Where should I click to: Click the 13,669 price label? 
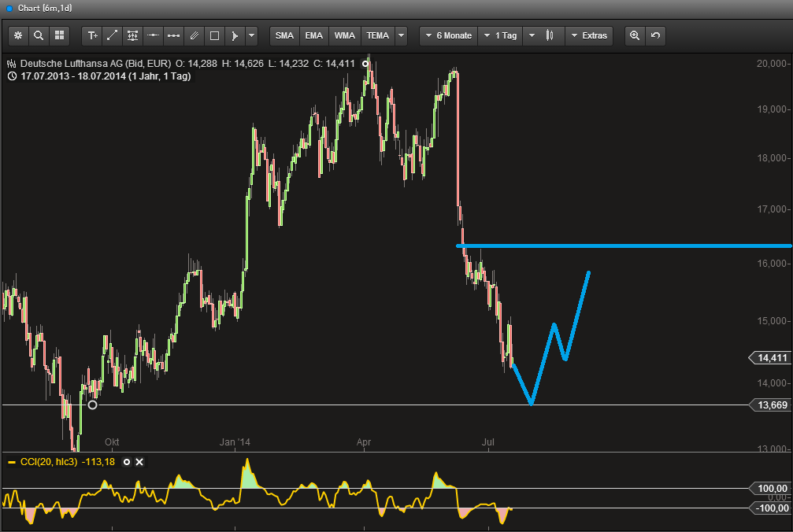coord(771,405)
